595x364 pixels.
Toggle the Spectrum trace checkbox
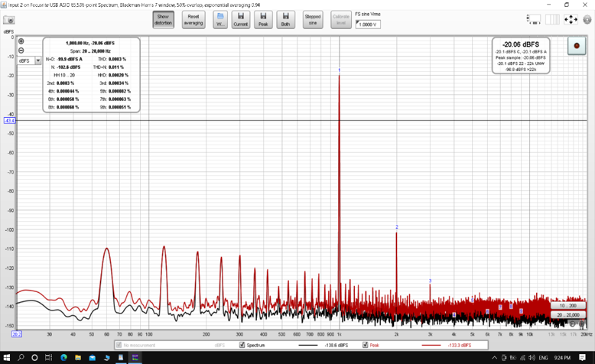[242, 345]
